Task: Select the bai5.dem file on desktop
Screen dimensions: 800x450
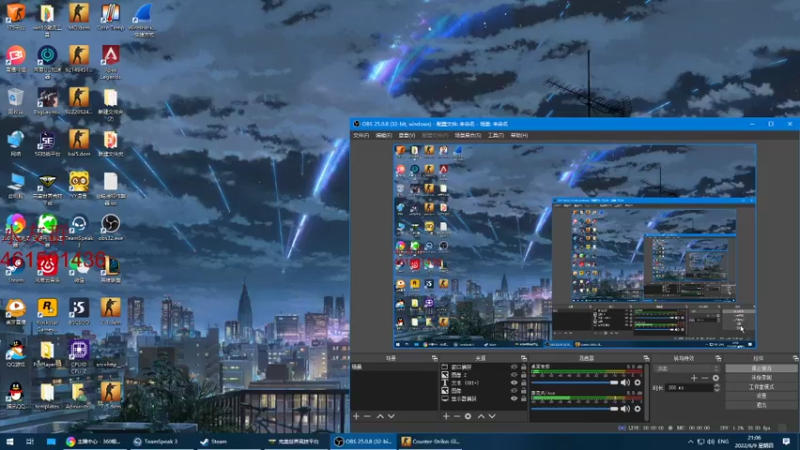Action: click(79, 143)
